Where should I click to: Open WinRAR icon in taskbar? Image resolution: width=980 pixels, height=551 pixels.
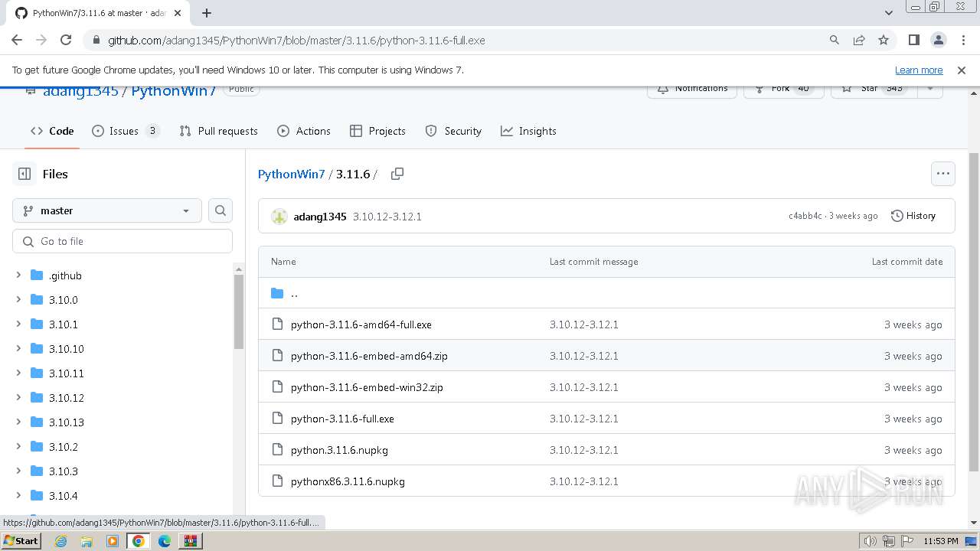click(190, 541)
